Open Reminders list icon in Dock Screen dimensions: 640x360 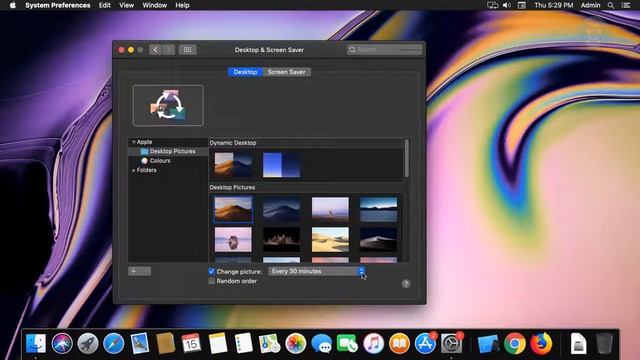(x=244, y=343)
